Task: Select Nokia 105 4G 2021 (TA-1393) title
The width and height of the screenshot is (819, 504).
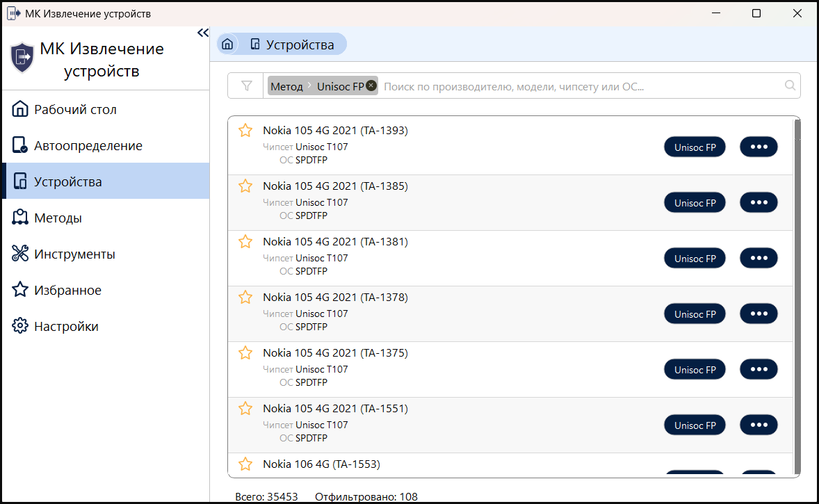Action: pos(335,130)
